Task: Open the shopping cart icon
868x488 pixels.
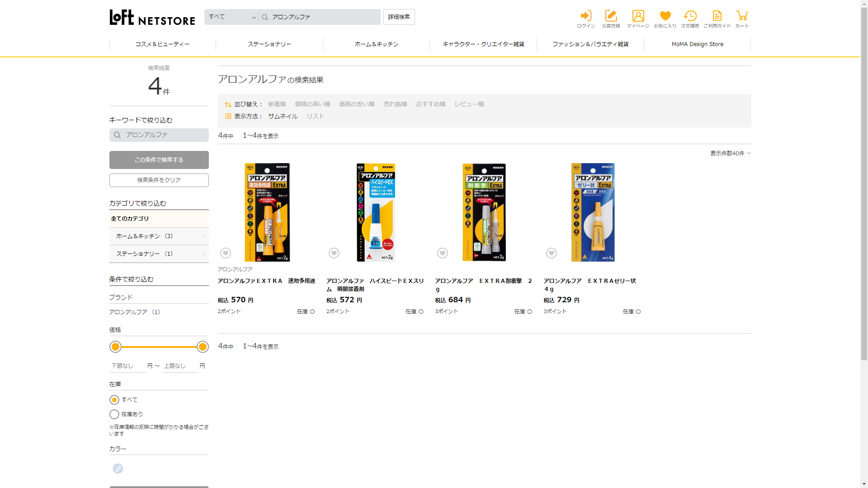Action: 742,17
